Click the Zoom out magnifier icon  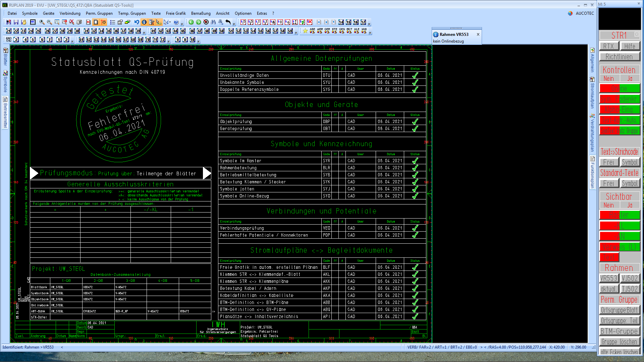click(x=49, y=22)
